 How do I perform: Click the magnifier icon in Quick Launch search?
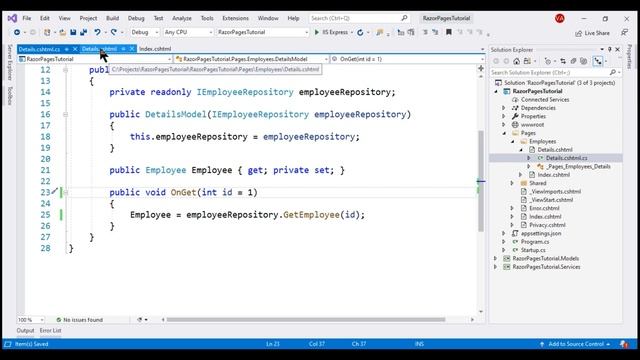[404, 18]
